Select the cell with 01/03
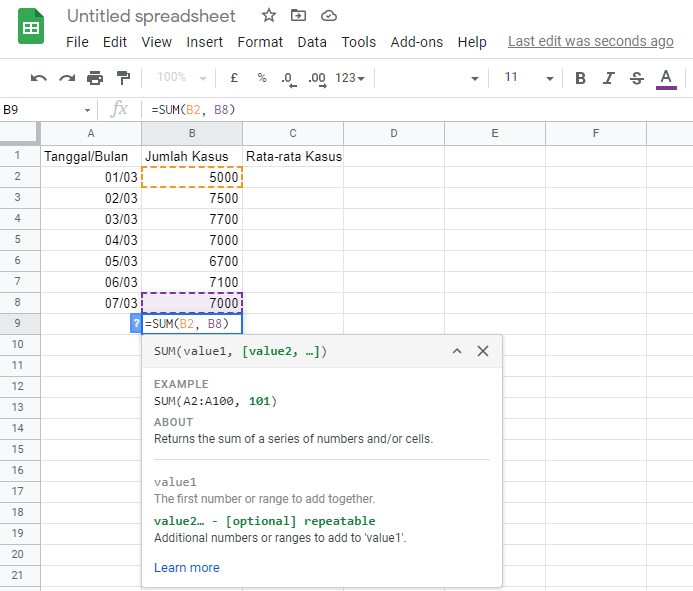This screenshot has height=591, width=693. pyautogui.click(x=91, y=177)
